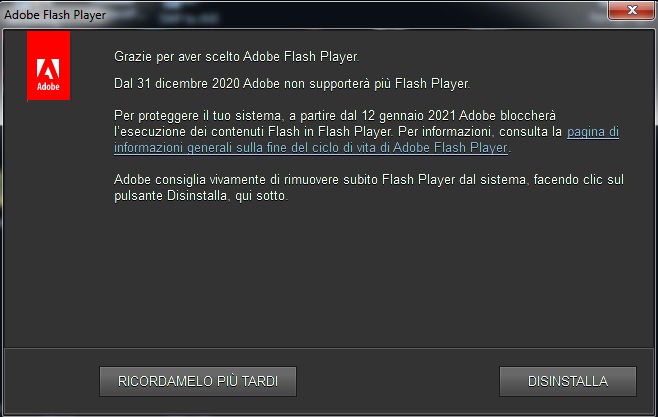Screen dimensions: 658x417
Task: Click the Adobe Flash Player window title
Action: point(55,15)
